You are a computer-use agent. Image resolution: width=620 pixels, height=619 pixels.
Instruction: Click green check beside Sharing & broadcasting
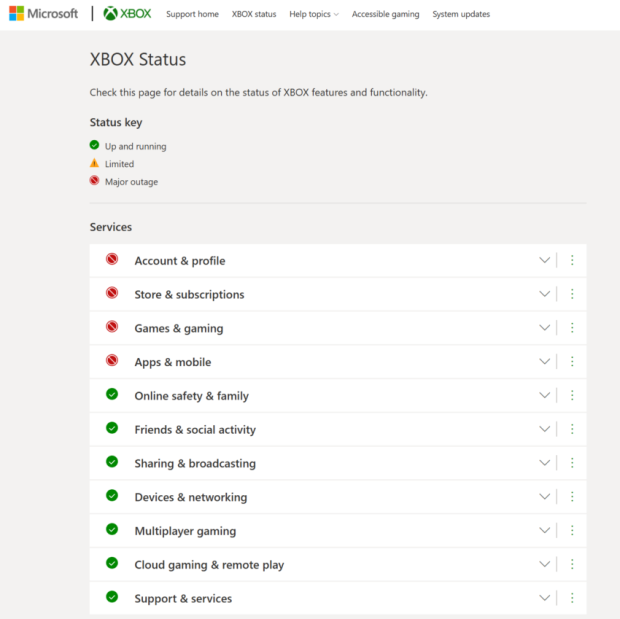point(112,462)
